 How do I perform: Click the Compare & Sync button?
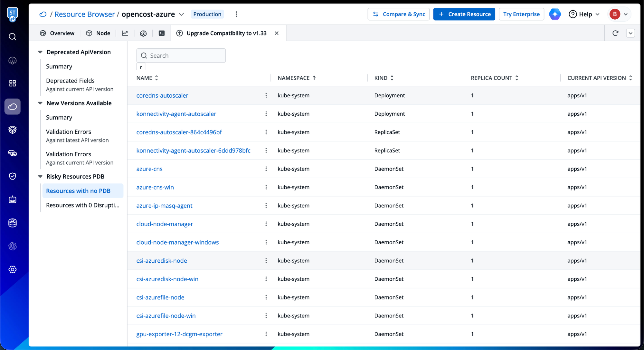(399, 14)
